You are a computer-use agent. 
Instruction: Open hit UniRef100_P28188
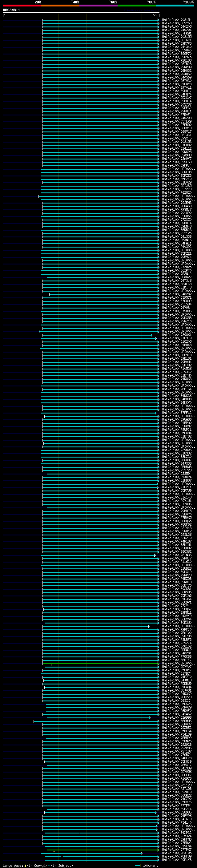[x=176, y=61]
